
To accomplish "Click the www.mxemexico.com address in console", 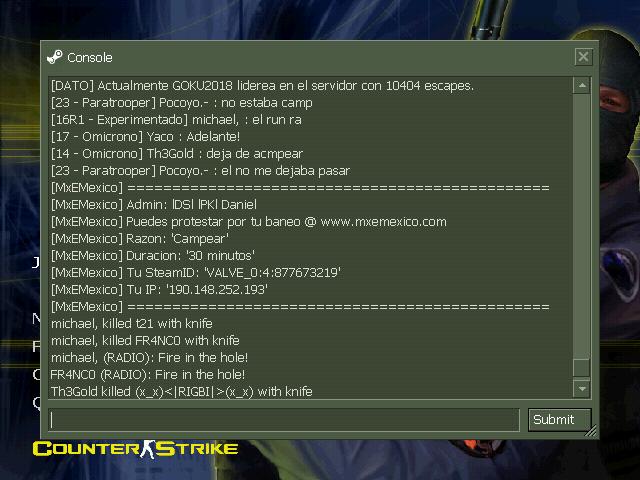I will click(x=383, y=222).
